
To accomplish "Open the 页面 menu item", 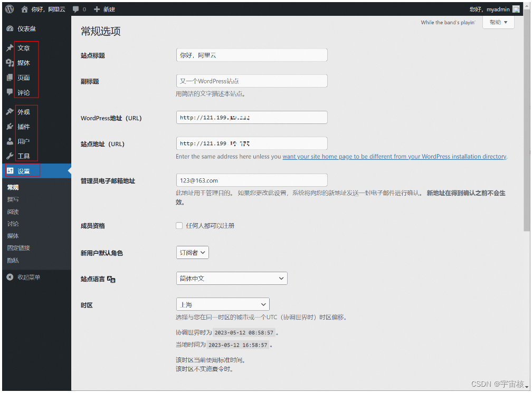I will click(x=24, y=78).
